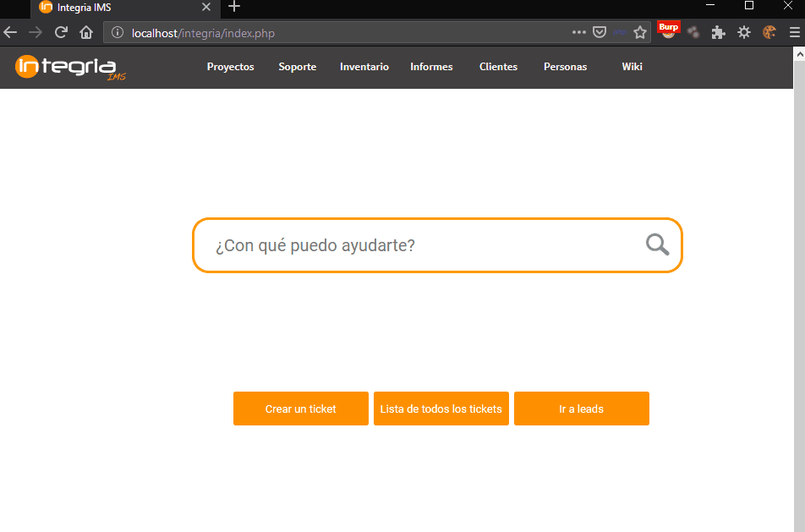Viewport: 805px width, 532px height.
Task: Click the page scrollbar up arrow
Action: 799,53
